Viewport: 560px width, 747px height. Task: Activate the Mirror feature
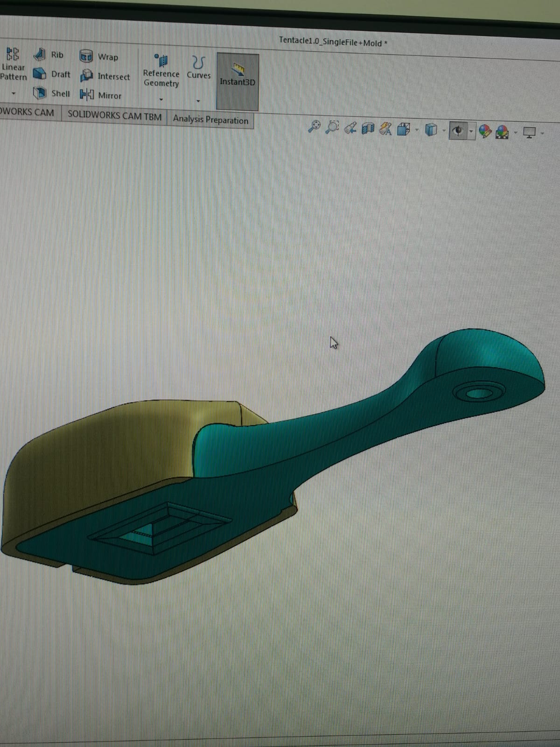click(100, 95)
